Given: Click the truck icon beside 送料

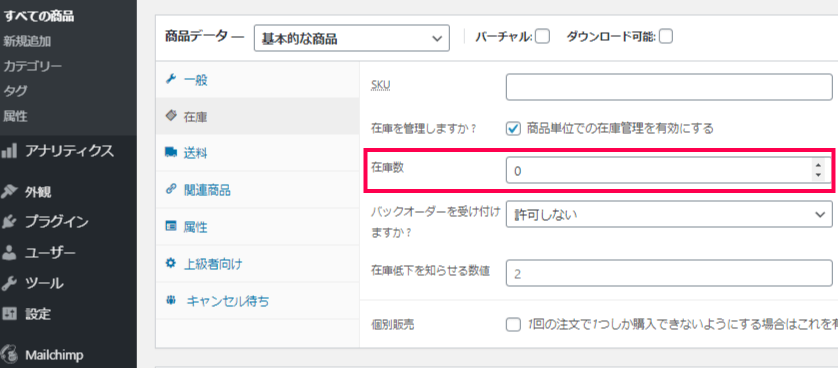Looking at the screenshot, I should (x=171, y=153).
